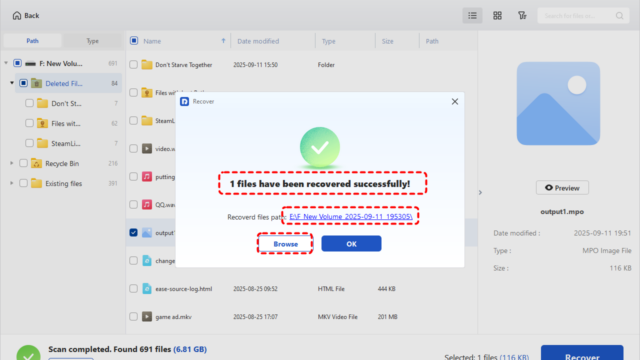This screenshot has height=360, width=640.
Task: Click the 444 KB size cell
Action: 386,289
